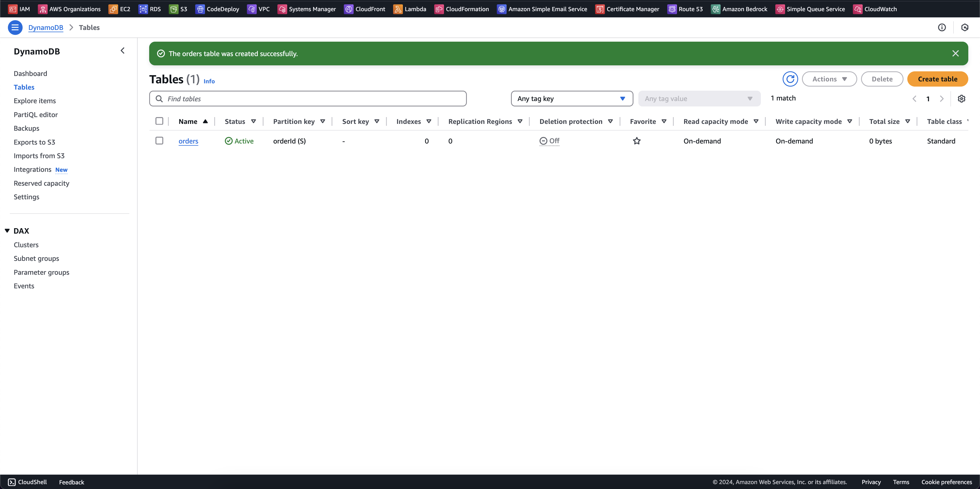Sort by Sort key column

(361, 122)
